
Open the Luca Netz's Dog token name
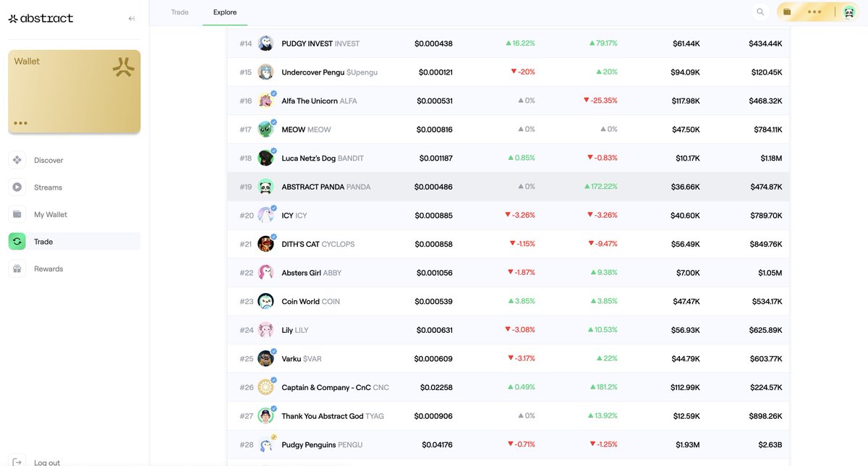point(309,158)
